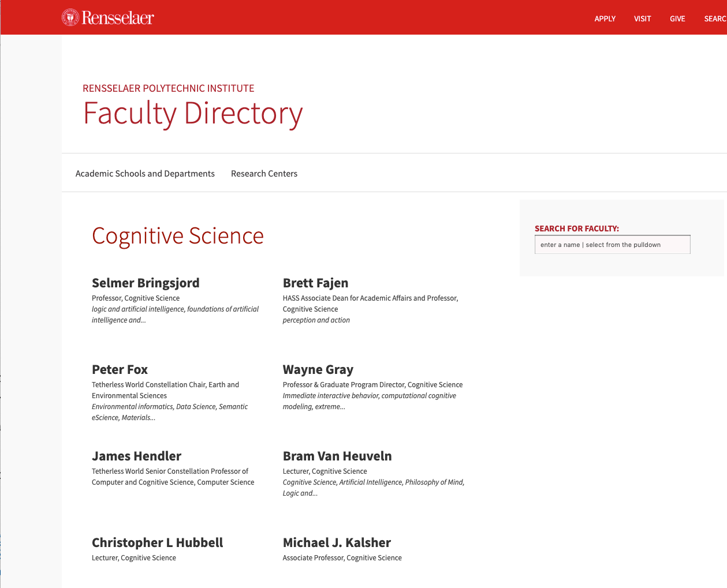This screenshot has width=727, height=588.
Task: Click the Cognitive Science heading
Action: click(178, 236)
